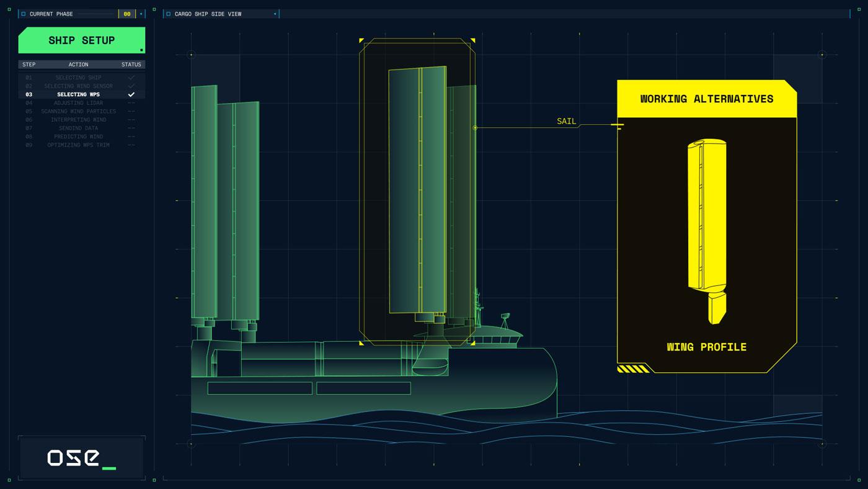Click the yellow wing profile sail icon
Viewport: 868px width, 489px height.
pos(706,230)
